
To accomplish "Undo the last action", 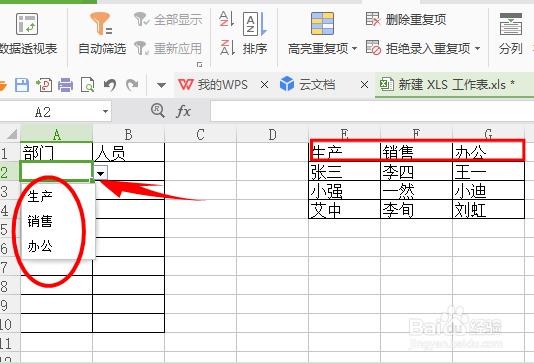I will pyautogui.click(x=110, y=85).
